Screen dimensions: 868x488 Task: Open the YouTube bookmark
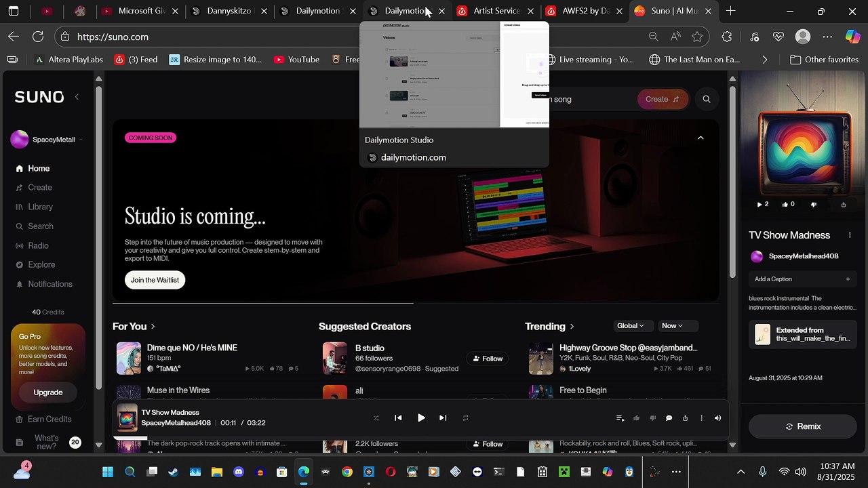(296, 60)
